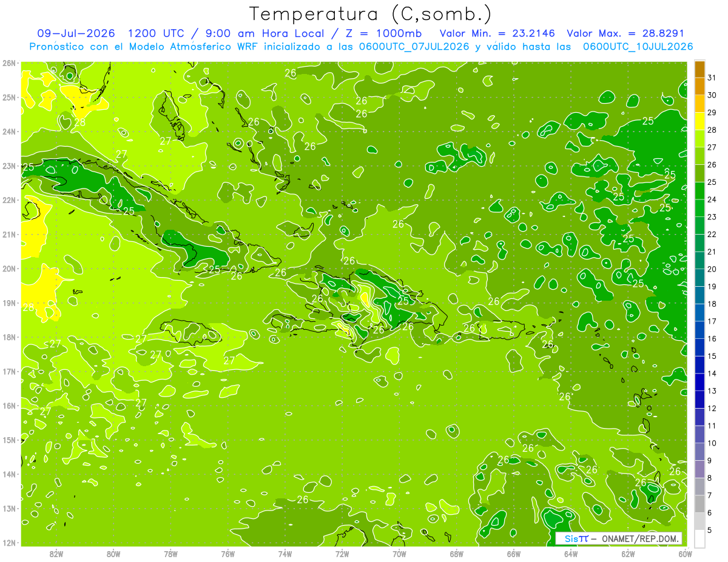Click the legend scale number 31
728x562 pixels.
(x=712, y=78)
